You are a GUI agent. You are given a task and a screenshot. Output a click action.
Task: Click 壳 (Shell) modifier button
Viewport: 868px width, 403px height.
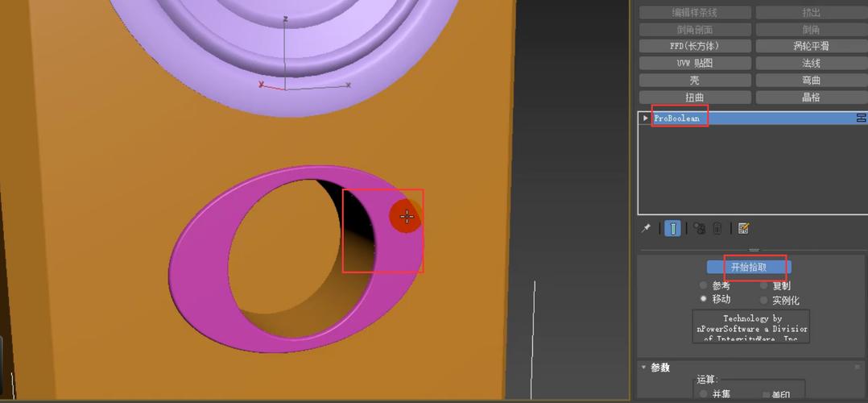(695, 81)
